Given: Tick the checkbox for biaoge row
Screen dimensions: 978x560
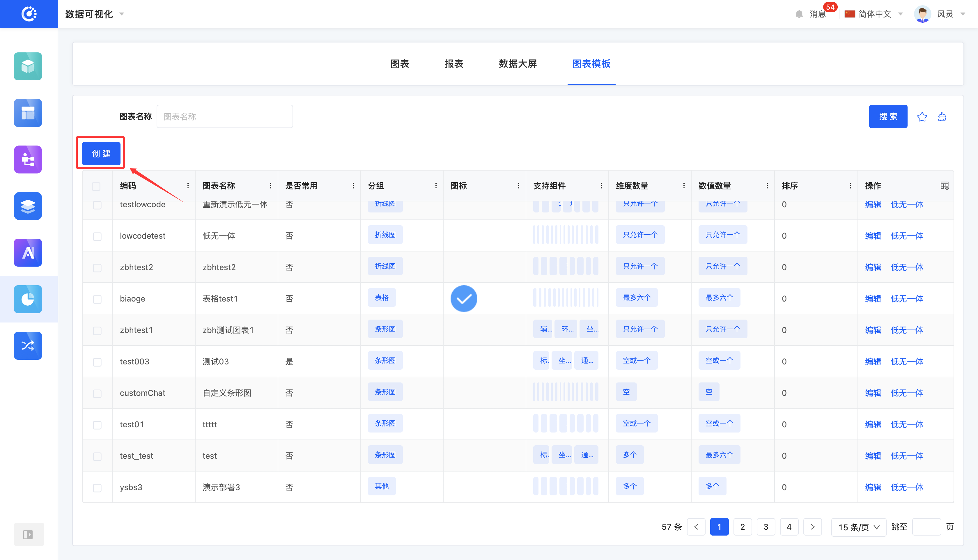Looking at the screenshot, I should (x=97, y=299).
